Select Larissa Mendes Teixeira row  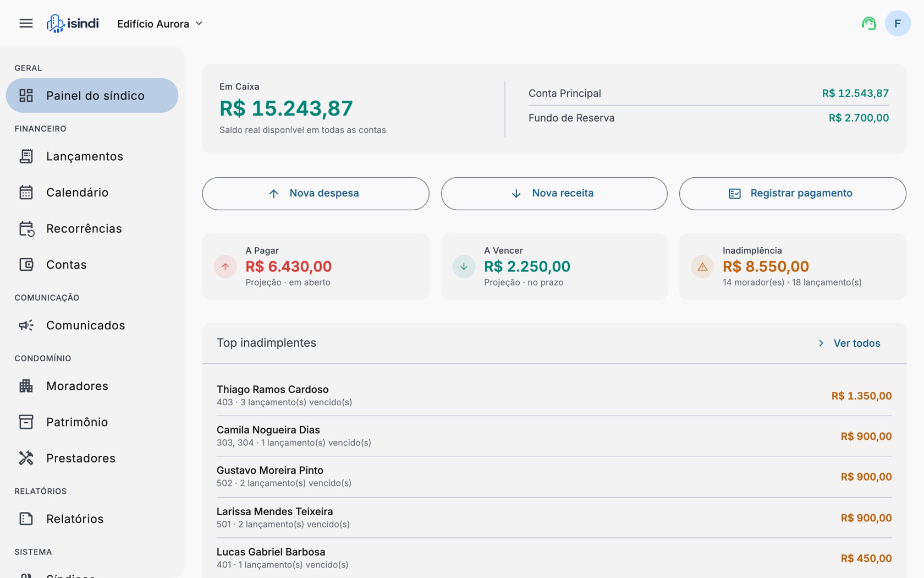554,517
